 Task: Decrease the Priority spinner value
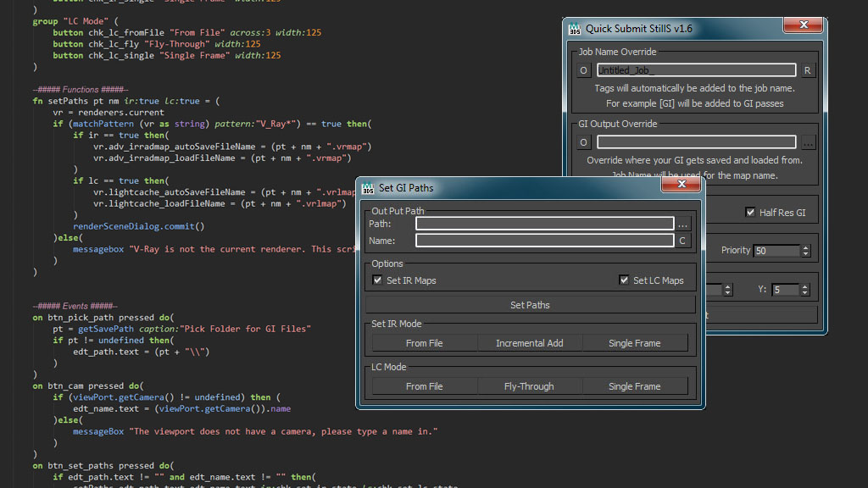[806, 254]
